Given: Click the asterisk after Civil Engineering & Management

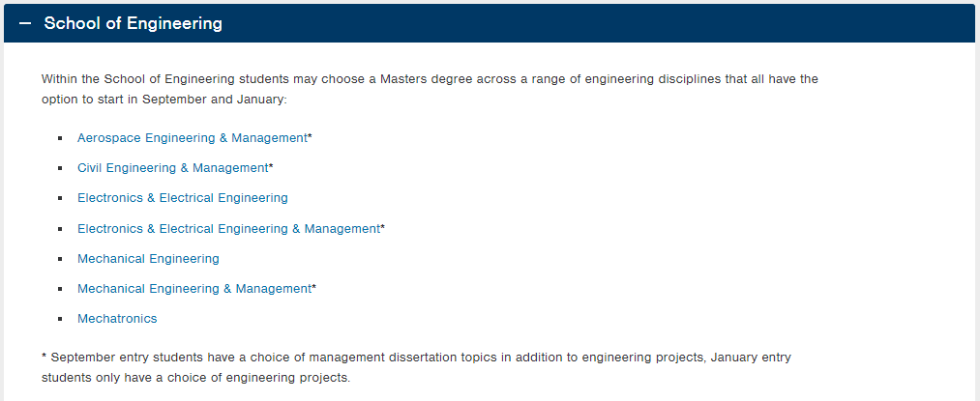Looking at the screenshot, I should click(271, 166).
